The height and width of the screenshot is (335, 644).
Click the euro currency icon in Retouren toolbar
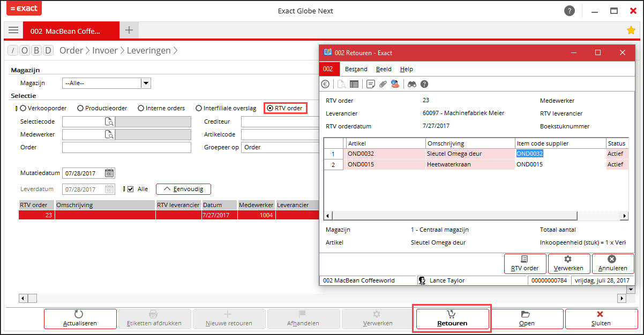click(325, 84)
